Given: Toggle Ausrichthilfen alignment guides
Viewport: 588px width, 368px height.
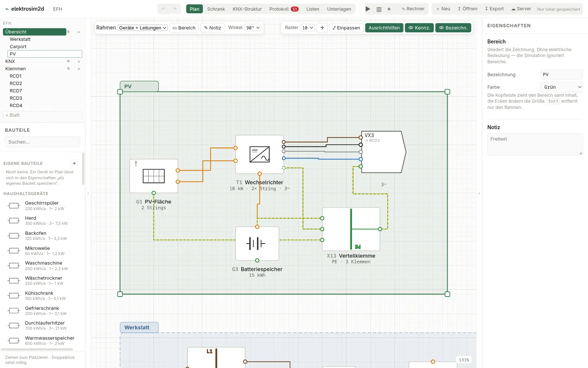Looking at the screenshot, I should pyautogui.click(x=384, y=28).
